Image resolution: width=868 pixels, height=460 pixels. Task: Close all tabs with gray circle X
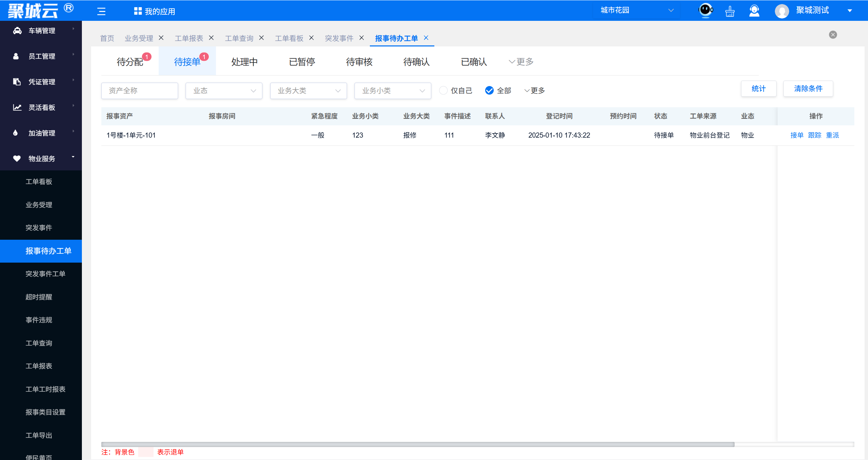tap(833, 35)
